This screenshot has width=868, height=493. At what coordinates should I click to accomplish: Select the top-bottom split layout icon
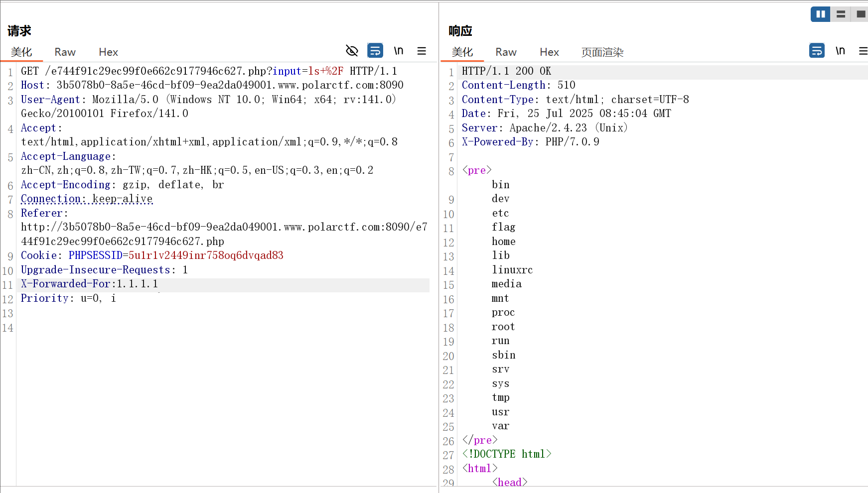click(x=841, y=14)
